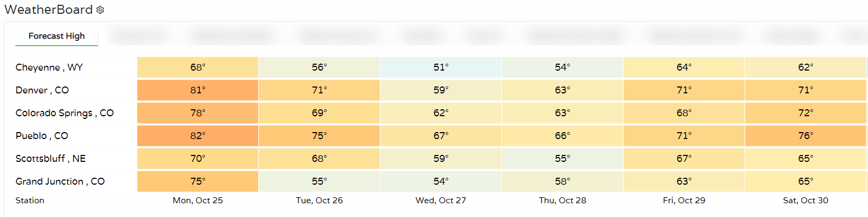The image size is (868, 217).
Task: Click Pueblo's 76° Saturday cell
Action: pyautogui.click(x=805, y=136)
